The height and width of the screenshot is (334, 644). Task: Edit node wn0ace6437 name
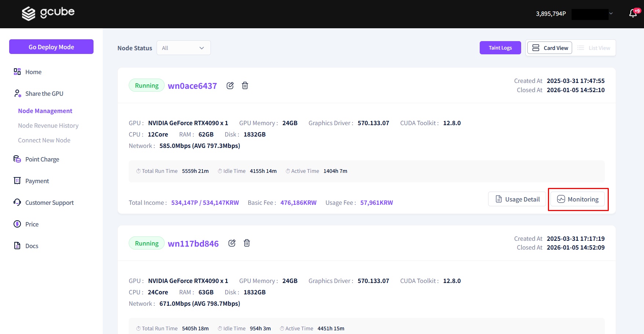[x=230, y=86]
